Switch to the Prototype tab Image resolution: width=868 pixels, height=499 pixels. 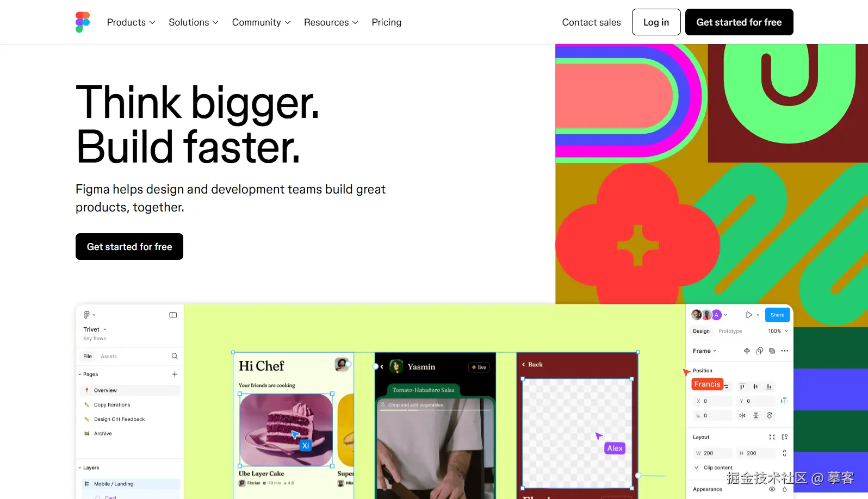point(730,331)
